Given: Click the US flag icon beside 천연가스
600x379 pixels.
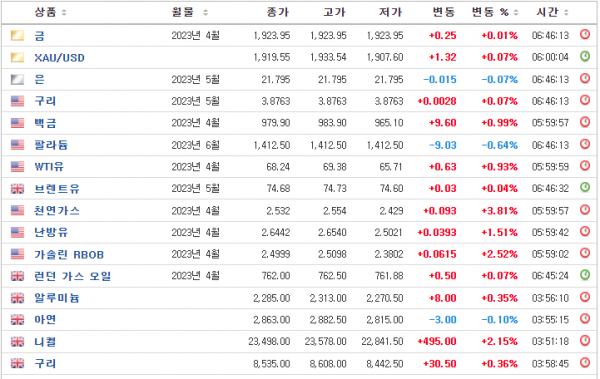Looking at the screenshot, I should tap(17, 211).
